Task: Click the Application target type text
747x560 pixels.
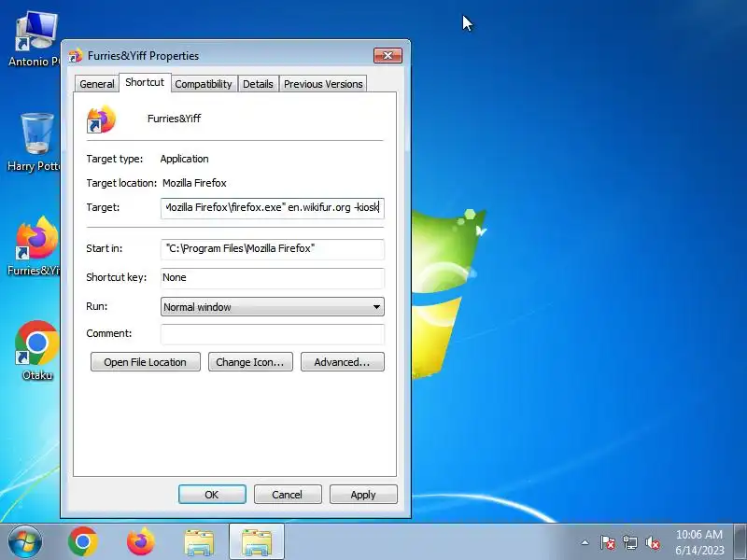Action: pos(184,159)
